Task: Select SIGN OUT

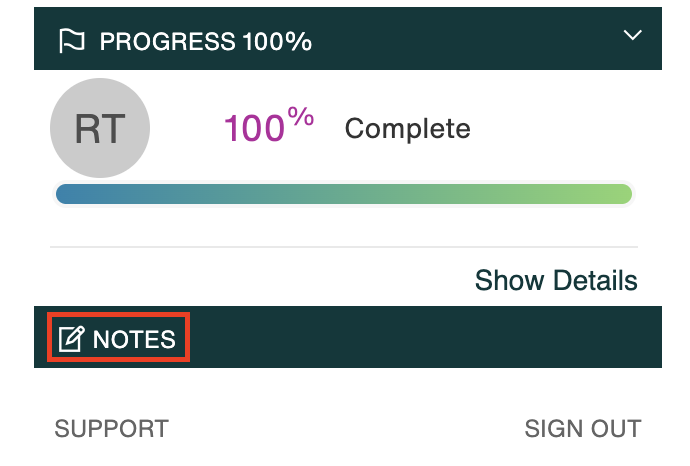Action: coord(583,429)
